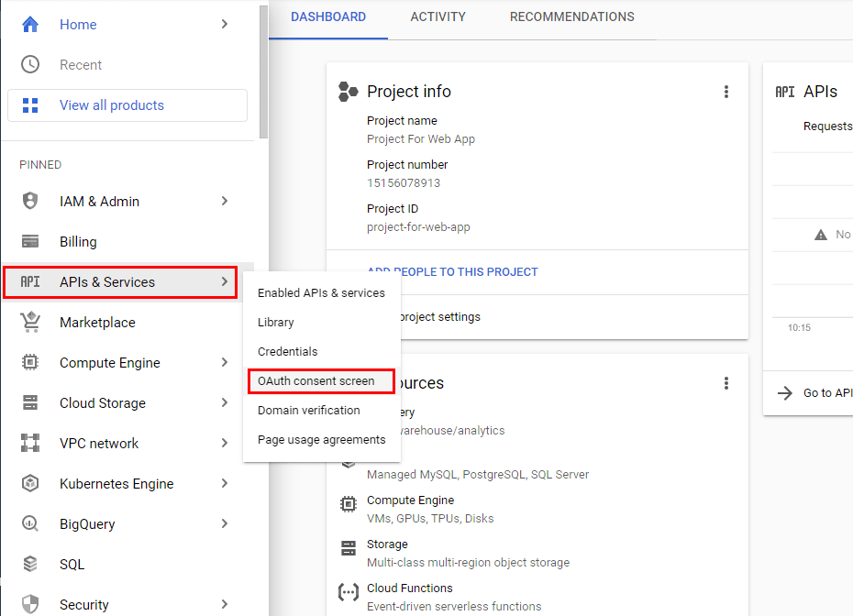The width and height of the screenshot is (853, 616).
Task: Expand the VPC network chevron
Action: pos(225,443)
